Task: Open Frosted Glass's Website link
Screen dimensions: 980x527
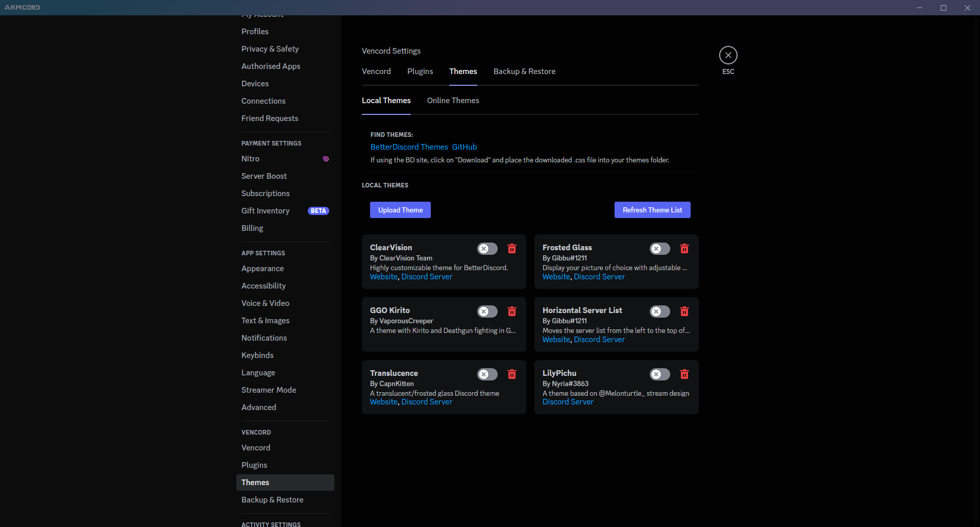Action: tap(556, 277)
